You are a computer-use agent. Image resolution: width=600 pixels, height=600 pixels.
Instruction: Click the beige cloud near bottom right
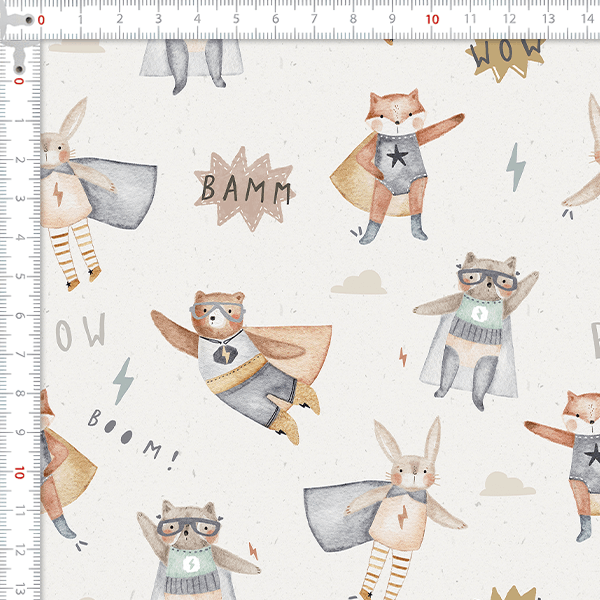tap(507, 485)
